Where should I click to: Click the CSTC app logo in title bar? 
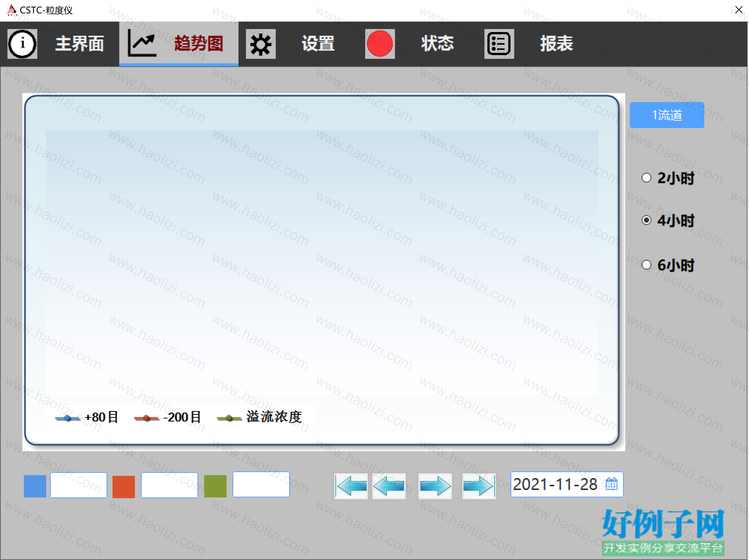tap(12, 10)
